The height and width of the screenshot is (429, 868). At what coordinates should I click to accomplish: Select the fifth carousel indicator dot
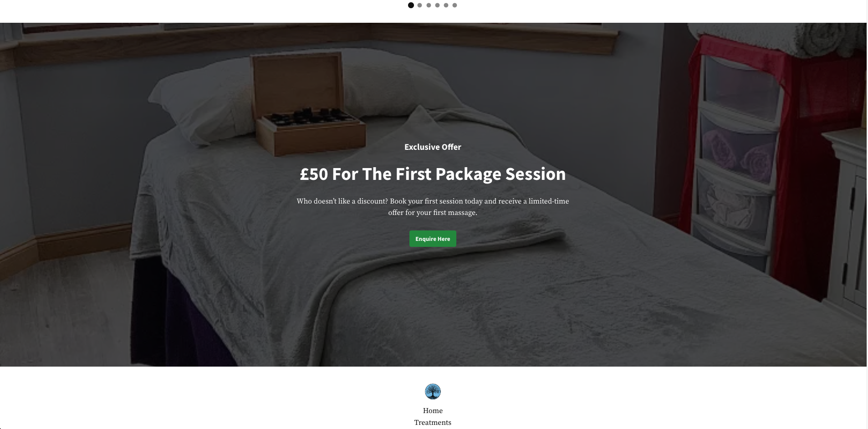pyautogui.click(x=446, y=5)
